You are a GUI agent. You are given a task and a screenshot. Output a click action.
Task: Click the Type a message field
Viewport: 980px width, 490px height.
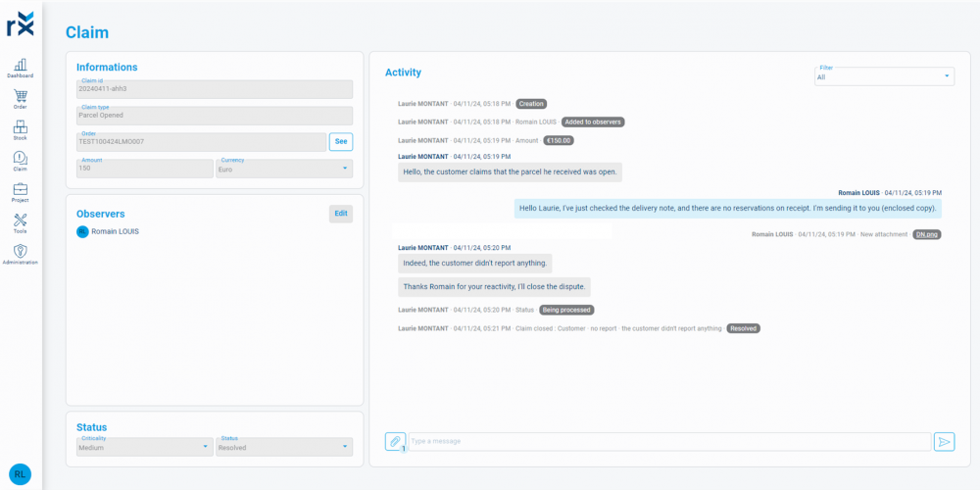[668, 442]
